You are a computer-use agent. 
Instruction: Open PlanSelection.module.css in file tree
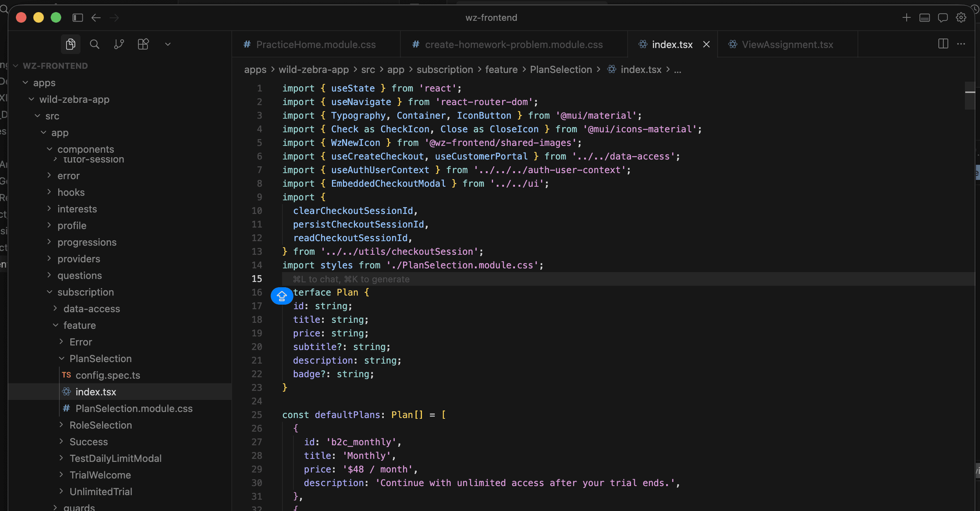click(x=134, y=408)
